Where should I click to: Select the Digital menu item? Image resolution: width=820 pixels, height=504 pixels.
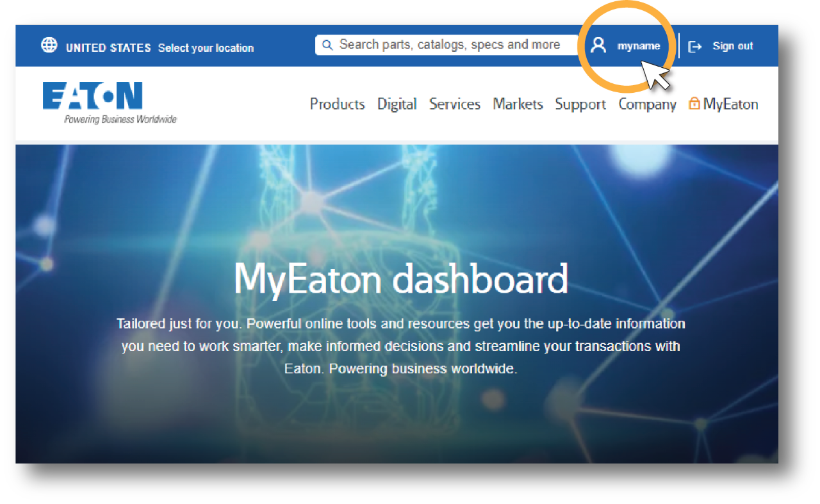pos(397,104)
